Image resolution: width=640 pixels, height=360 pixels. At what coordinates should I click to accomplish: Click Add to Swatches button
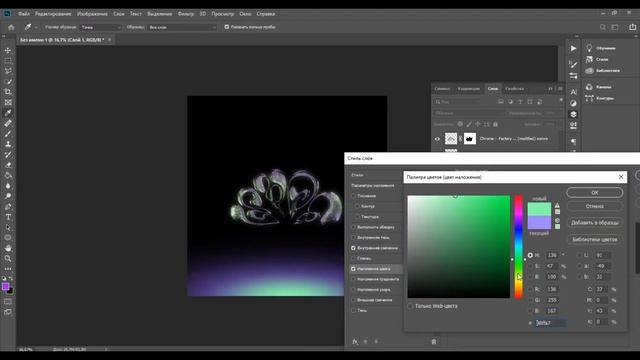point(595,223)
